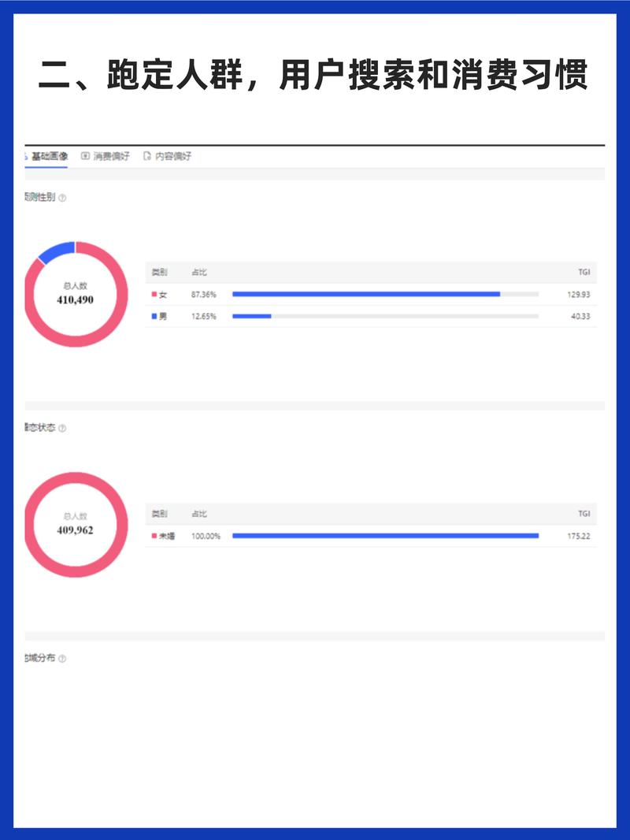The width and height of the screenshot is (630, 840).
Task: Click the 12.65% male progress bar
Action: (x=385, y=316)
